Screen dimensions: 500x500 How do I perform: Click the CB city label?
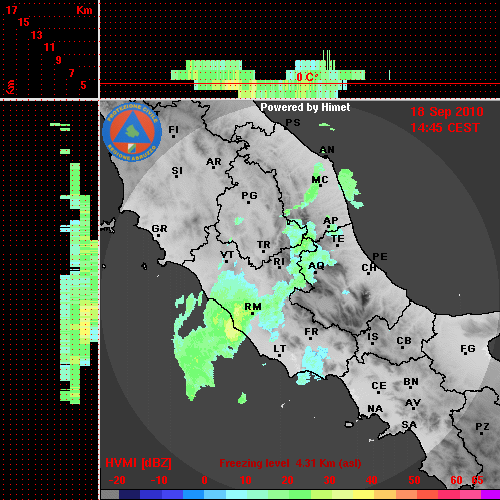[x=404, y=341]
